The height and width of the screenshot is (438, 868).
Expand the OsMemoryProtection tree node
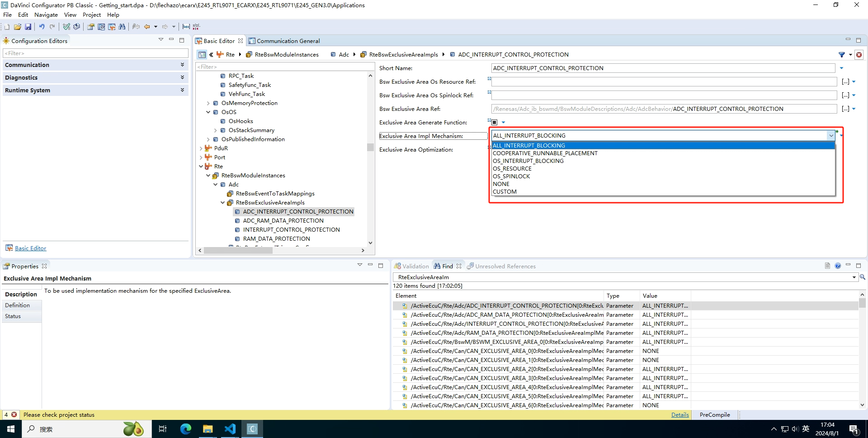pyautogui.click(x=208, y=103)
